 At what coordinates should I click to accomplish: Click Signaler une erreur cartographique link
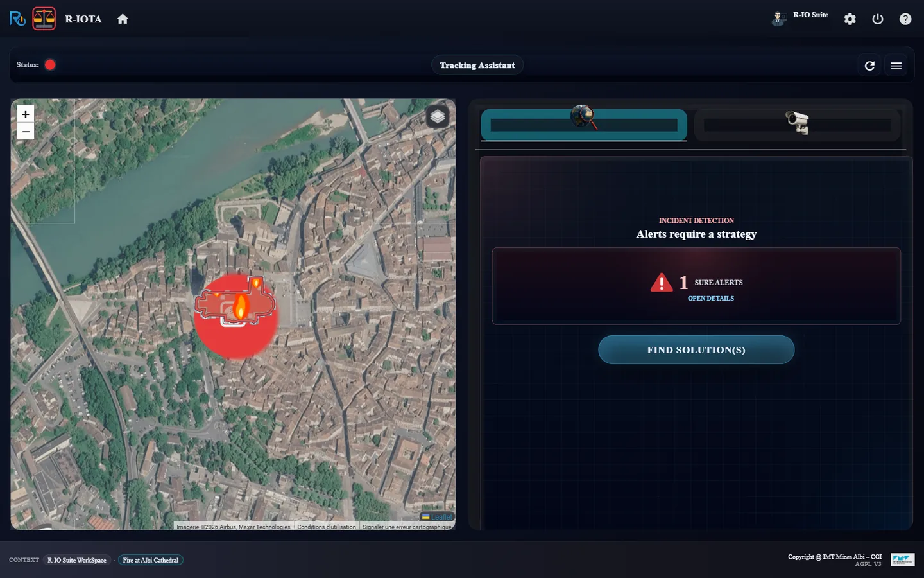click(x=407, y=527)
